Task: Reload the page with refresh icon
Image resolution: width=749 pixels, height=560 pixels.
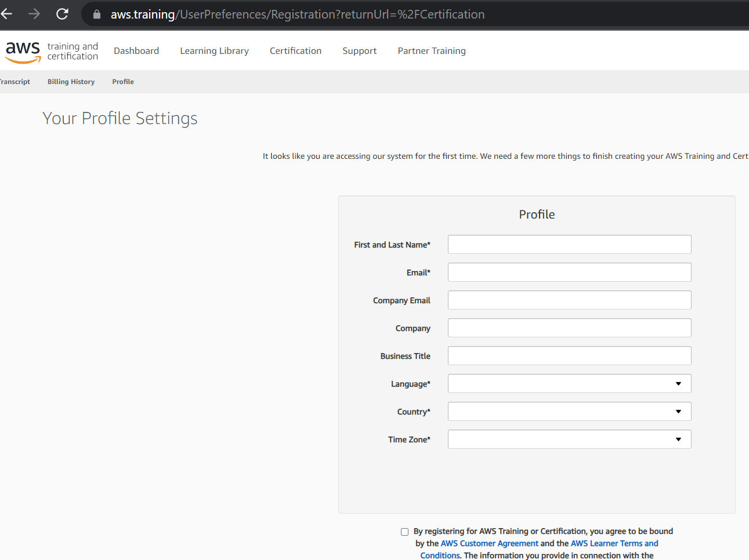Action: [x=62, y=14]
